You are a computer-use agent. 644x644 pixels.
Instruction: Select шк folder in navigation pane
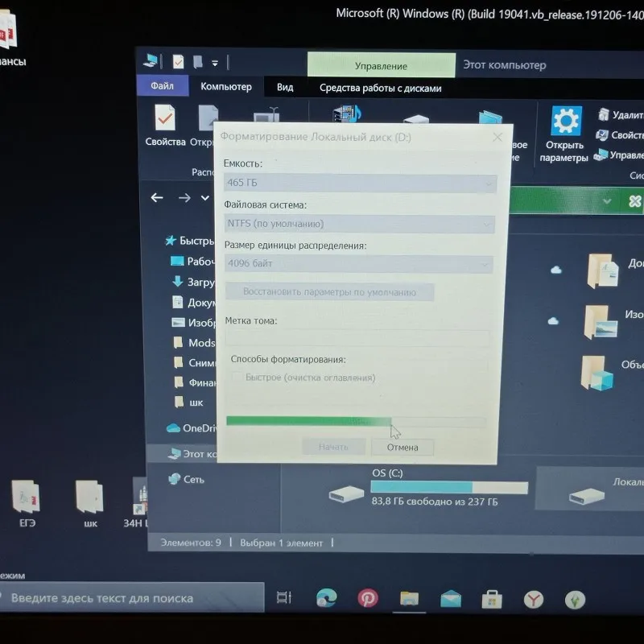pyautogui.click(x=189, y=402)
